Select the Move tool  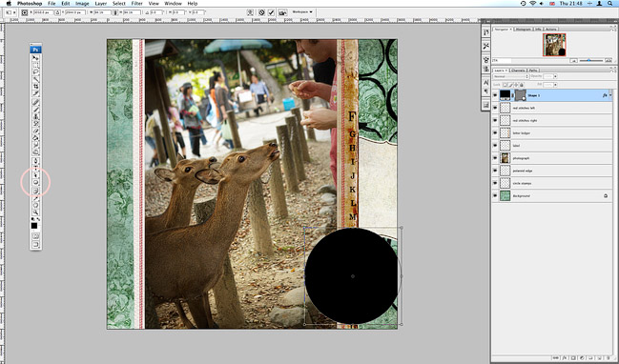(35, 58)
